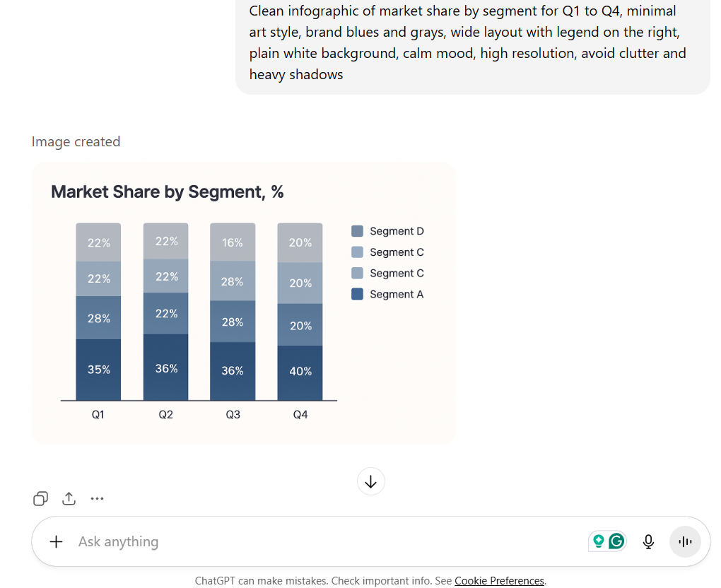Start dictation with the microphone icon
Screen dimensions: 721x588
point(648,542)
